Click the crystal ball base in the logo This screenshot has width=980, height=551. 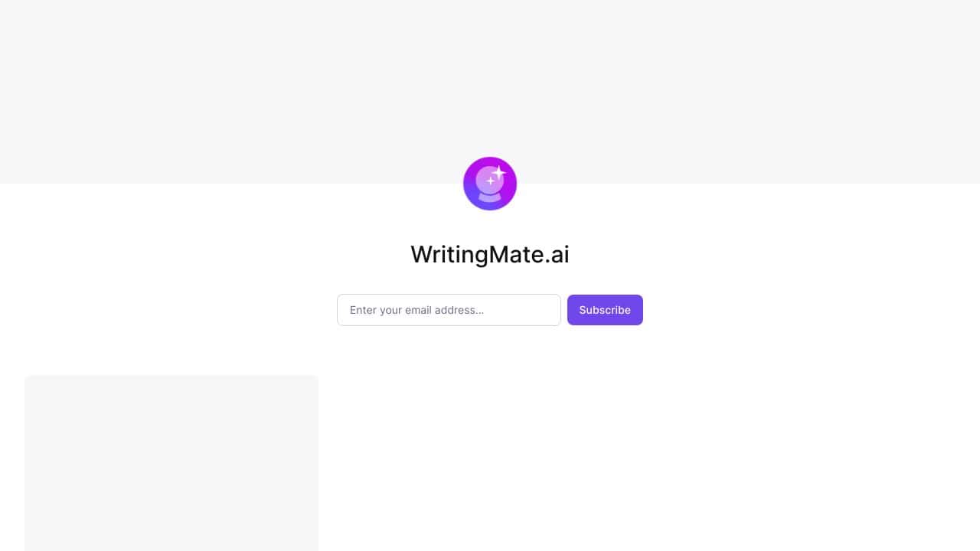(490, 197)
